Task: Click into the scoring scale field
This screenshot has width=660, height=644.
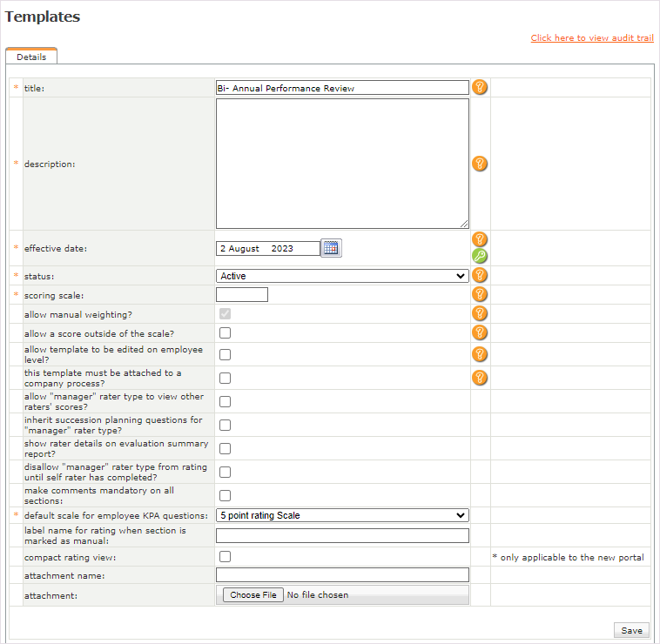Action: pos(242,295)
